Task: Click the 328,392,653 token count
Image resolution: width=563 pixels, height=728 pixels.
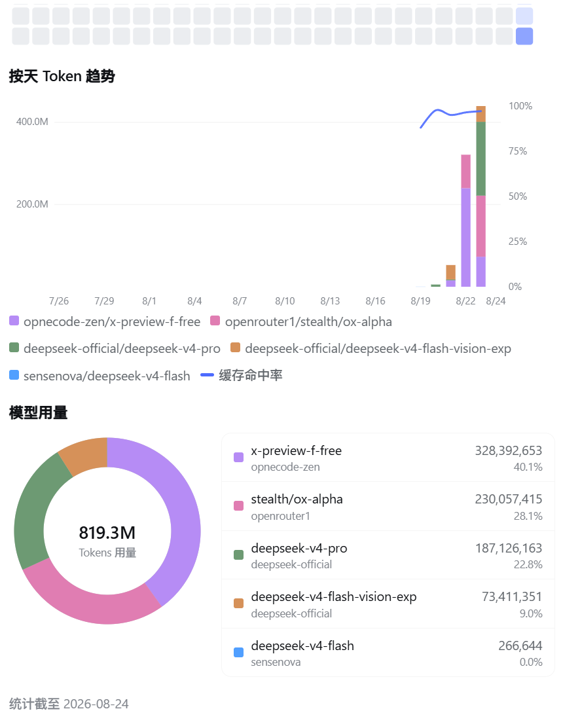Action: [x=508, y=450]
